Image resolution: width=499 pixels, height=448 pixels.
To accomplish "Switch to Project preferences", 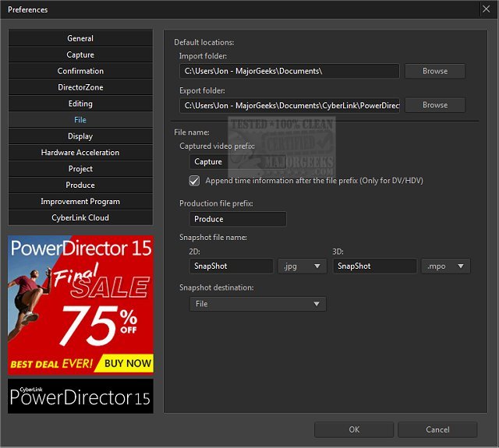I will tap(80, 169).
